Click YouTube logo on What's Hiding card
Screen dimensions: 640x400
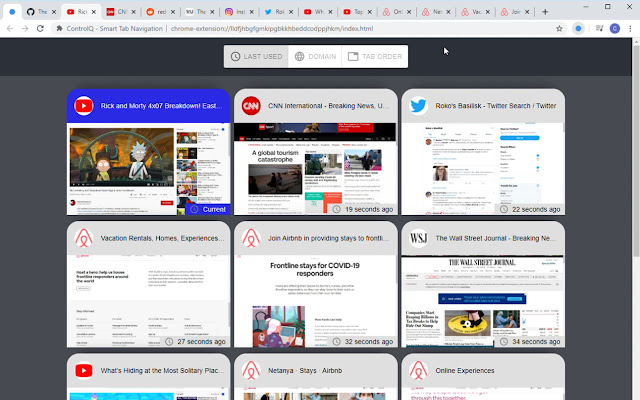pyautogui.click(x=84, y=371)
